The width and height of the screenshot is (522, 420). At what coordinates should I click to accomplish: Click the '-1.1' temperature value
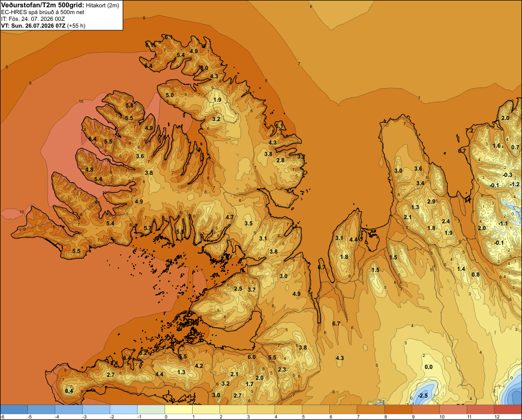tap(503, 223)
